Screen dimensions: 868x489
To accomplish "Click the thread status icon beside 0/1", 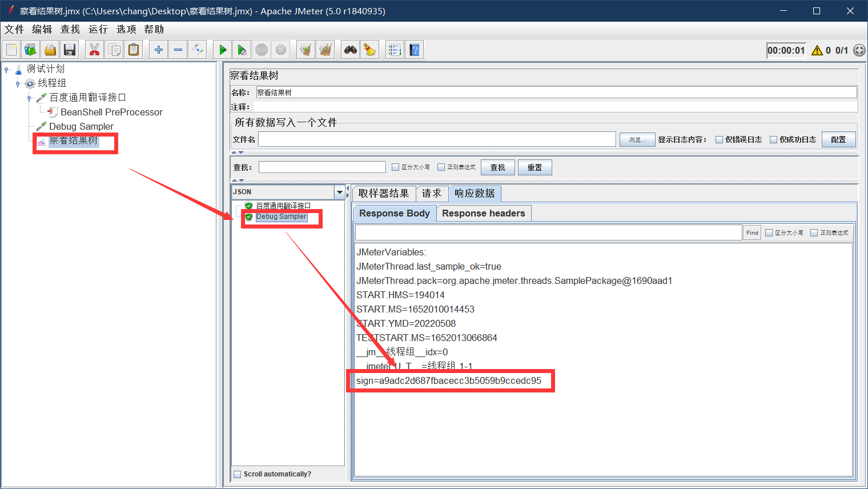I will (859, 50).
